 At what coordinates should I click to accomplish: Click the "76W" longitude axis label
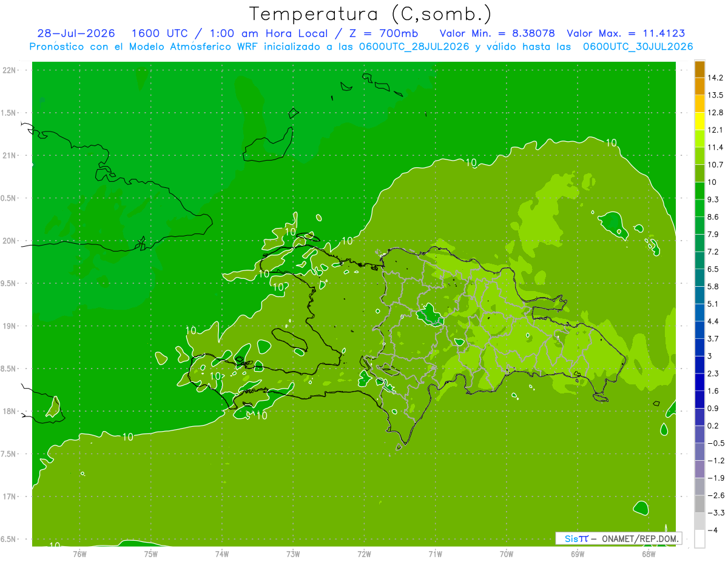tap(79, 554)
